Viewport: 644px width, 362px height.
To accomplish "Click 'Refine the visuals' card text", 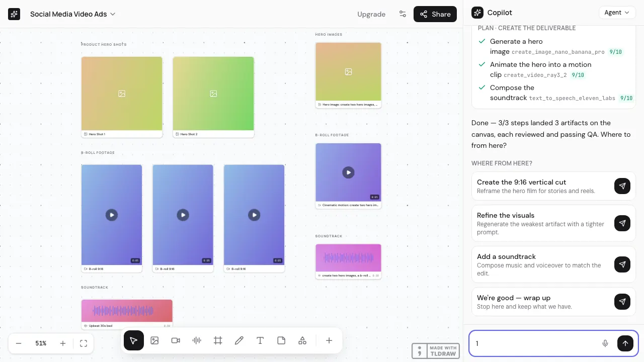I will [x=506, y=215].
